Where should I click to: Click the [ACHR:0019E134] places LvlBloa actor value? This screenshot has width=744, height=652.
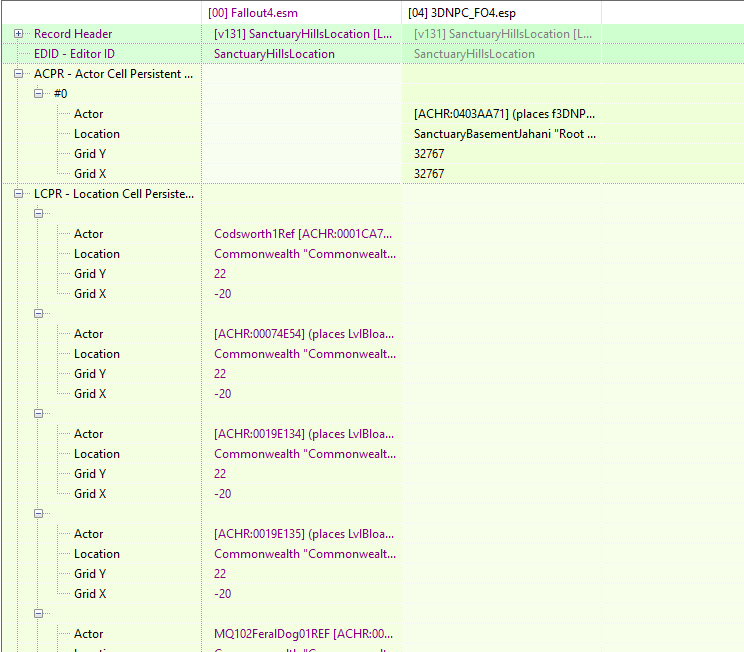click(x=304, y=434)
